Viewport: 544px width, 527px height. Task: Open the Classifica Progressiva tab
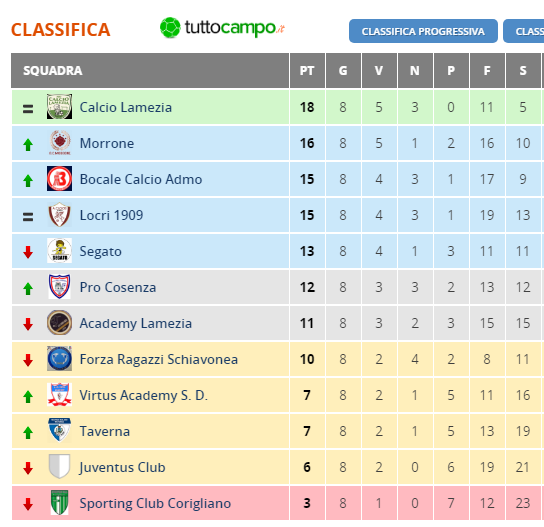423,31
